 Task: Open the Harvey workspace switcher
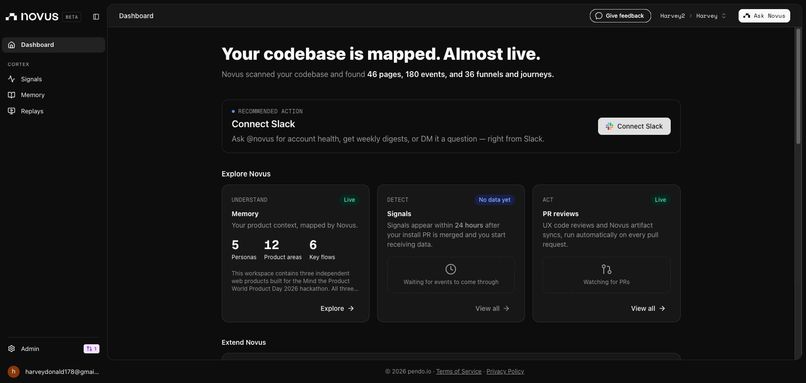(x=711, y=16)
